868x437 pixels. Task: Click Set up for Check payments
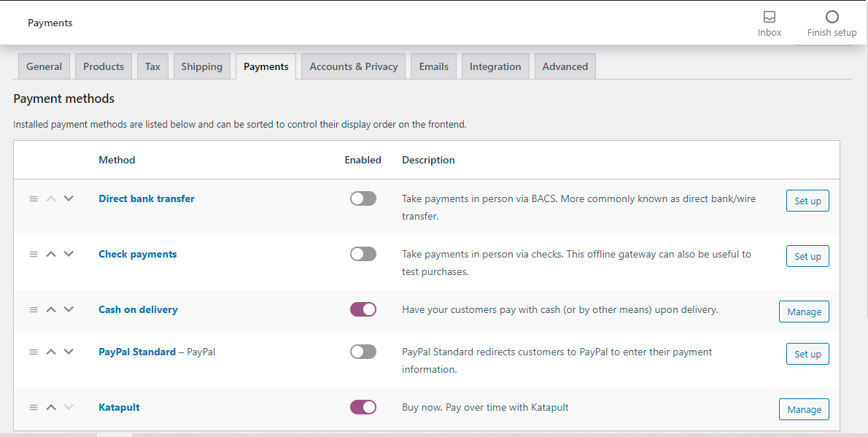[807, 256]
